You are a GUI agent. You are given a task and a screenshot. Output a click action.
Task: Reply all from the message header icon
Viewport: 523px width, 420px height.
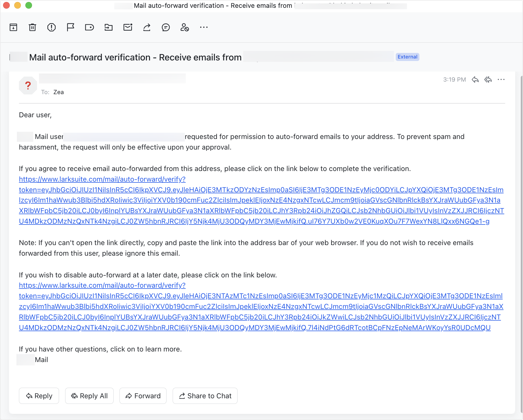point(488,80)
